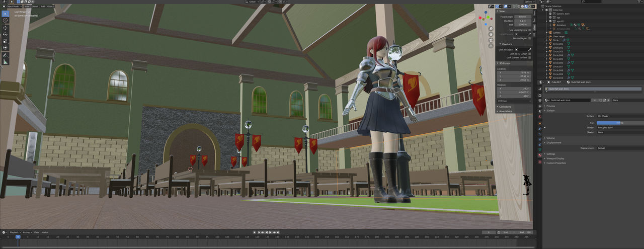Screen dimensions: 644x249
Task: Enable Lock Camera to View checkbox
Action: pos(530,57)
